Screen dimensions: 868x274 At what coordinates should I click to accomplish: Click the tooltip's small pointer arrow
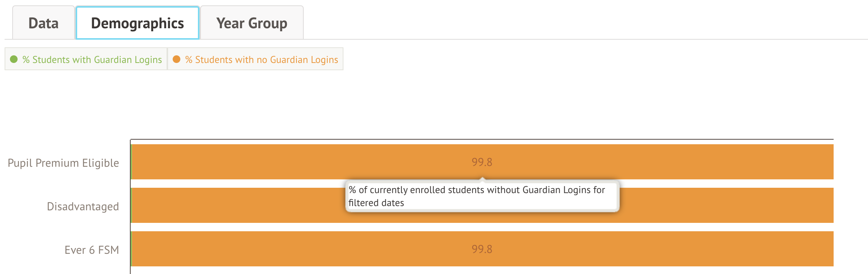tap(483, 179)
